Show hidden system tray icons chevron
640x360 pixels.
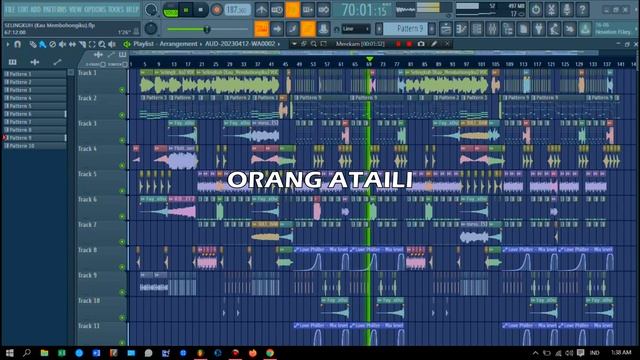(536, 353)
